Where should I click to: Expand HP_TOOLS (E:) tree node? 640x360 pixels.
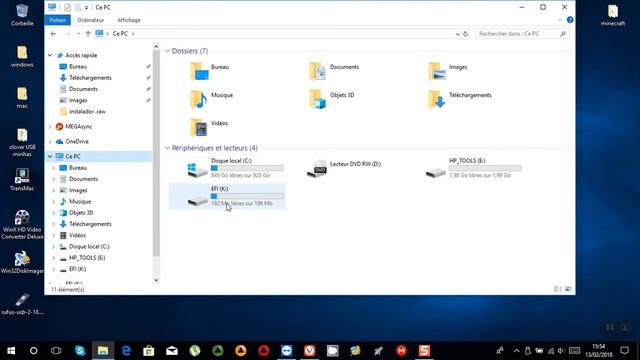(53, 258)
